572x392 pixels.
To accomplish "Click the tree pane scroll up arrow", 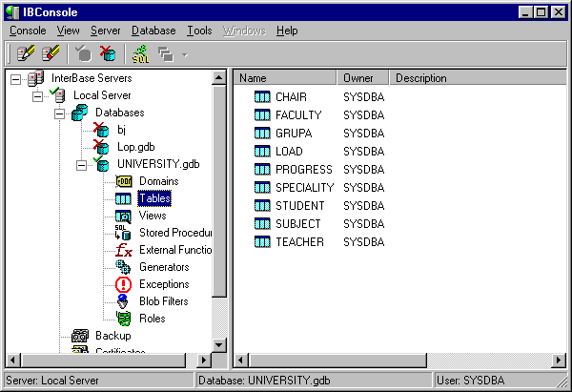I will (219, 77).
